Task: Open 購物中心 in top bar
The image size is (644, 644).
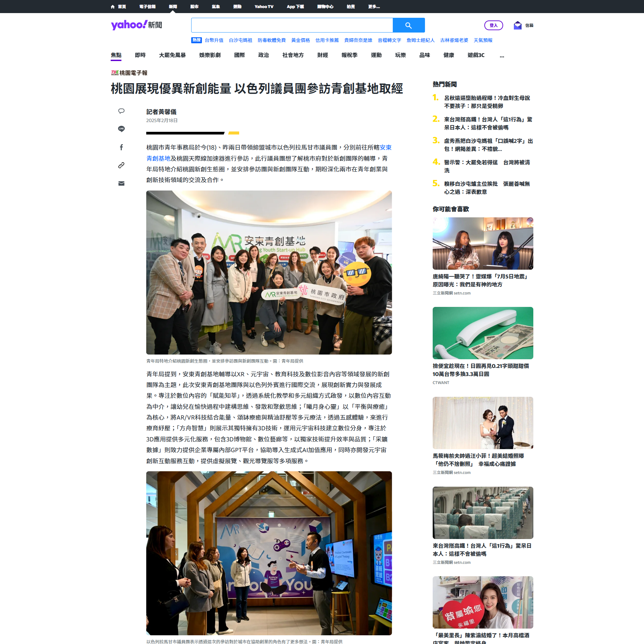Action: pos(325,7)
